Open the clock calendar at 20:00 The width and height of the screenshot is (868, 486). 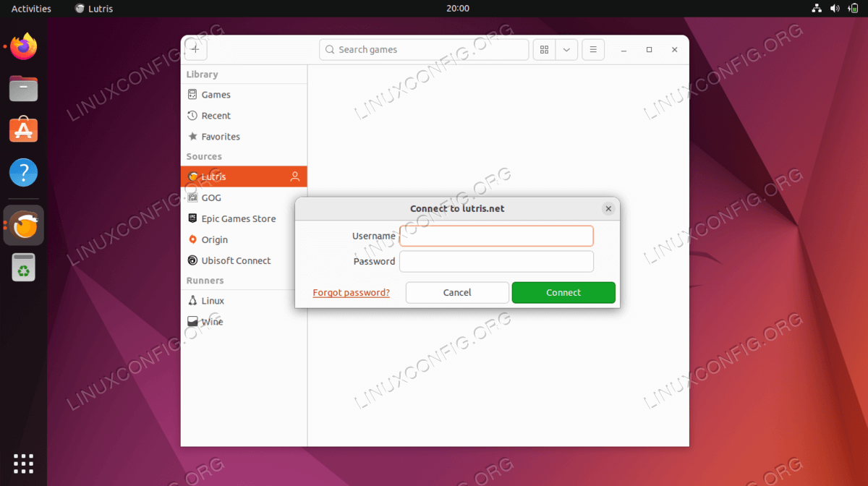(x=458, y=9)
